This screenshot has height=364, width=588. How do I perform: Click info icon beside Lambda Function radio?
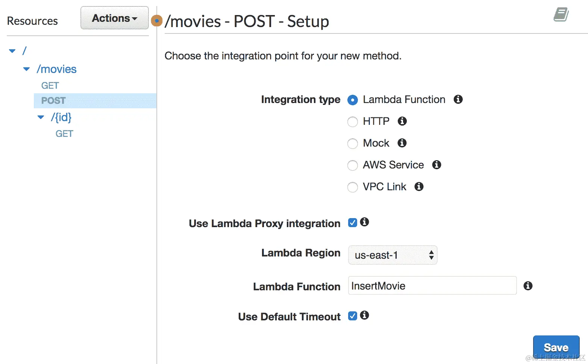click(458, 99)
